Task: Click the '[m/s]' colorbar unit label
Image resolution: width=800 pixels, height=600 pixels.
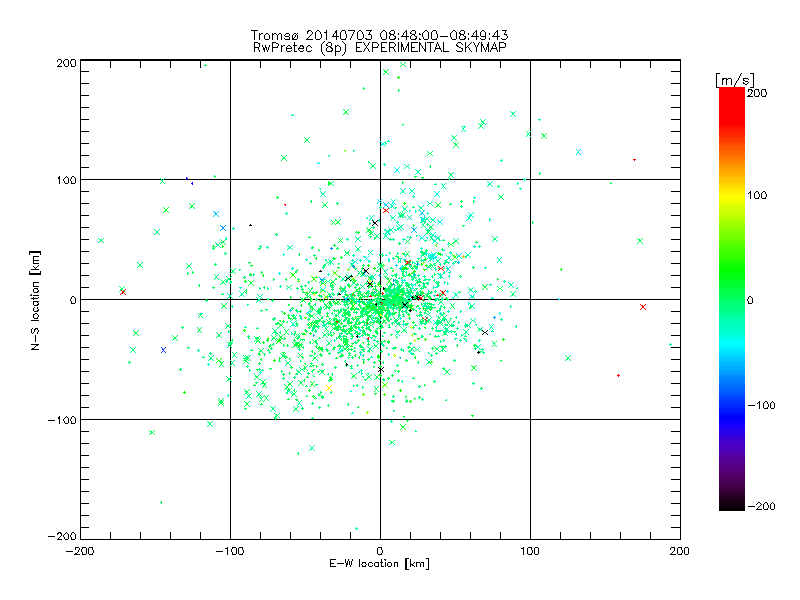Action: (735, 80)
